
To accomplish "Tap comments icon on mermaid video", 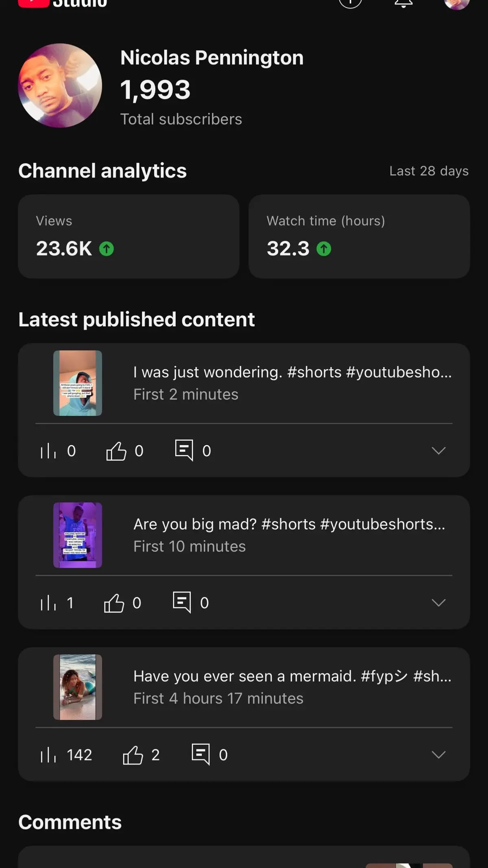I will 201,754.
